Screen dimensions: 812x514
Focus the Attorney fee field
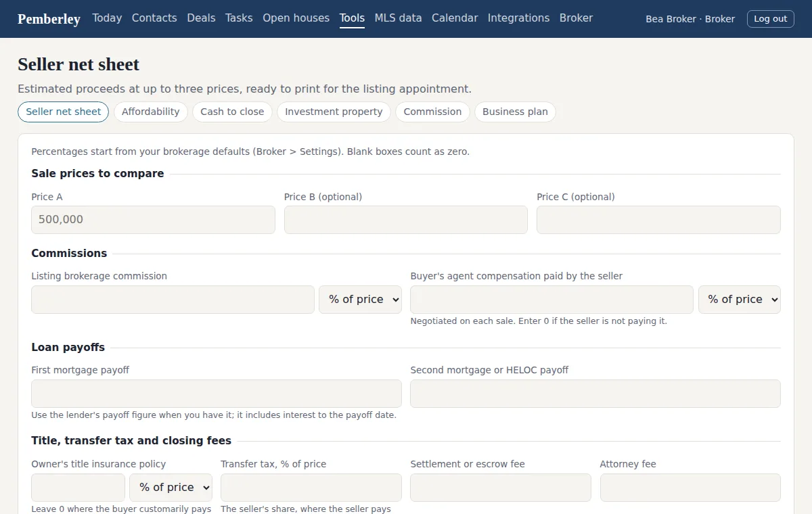pyautogui.click(x=690, y=488)
